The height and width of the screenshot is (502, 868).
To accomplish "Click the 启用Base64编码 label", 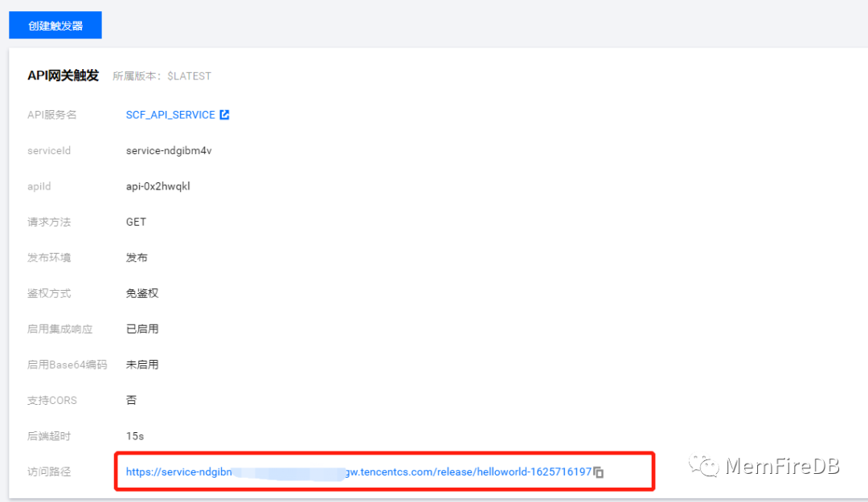I will pos(67,365).
